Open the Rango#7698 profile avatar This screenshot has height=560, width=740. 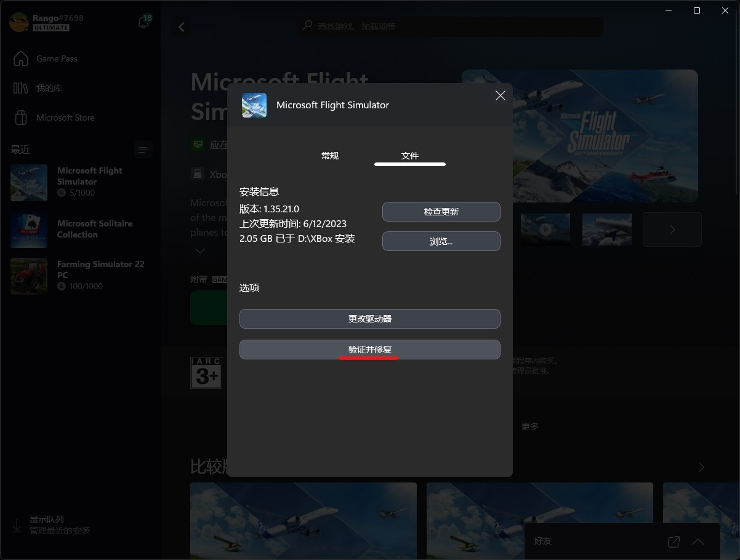[19, 23]
